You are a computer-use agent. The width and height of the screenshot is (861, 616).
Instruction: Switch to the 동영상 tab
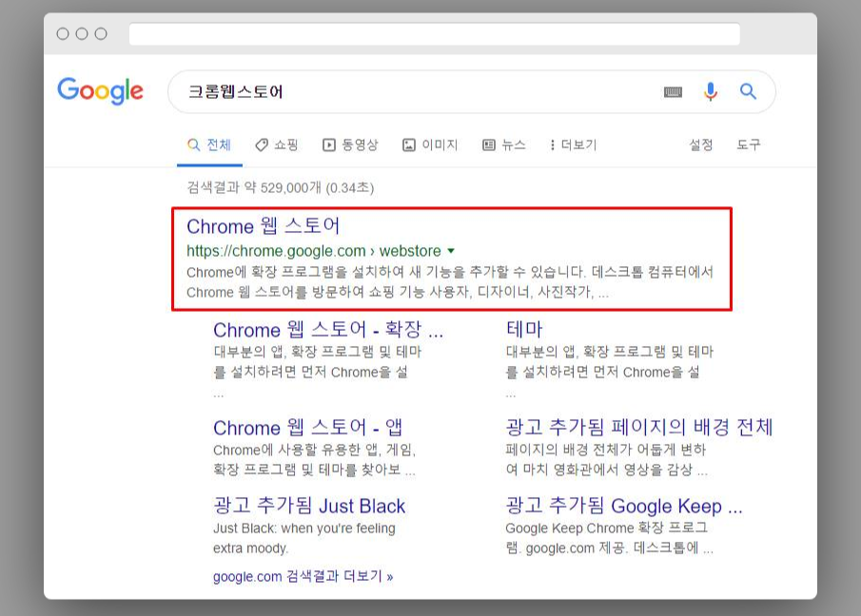pyautogui.click(x=350, y=144)
